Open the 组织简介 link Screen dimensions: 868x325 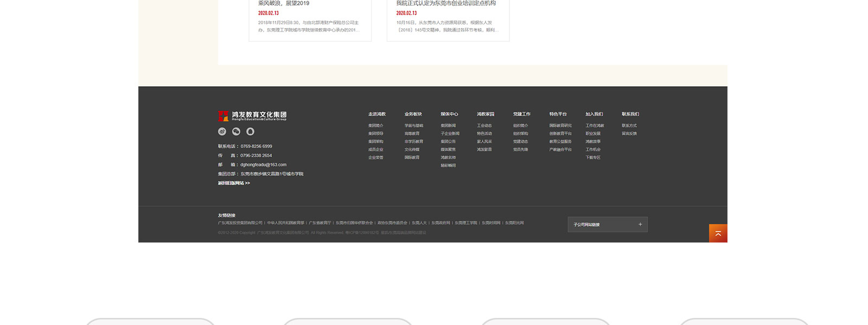pyautogui.click(x=521, y=125)
